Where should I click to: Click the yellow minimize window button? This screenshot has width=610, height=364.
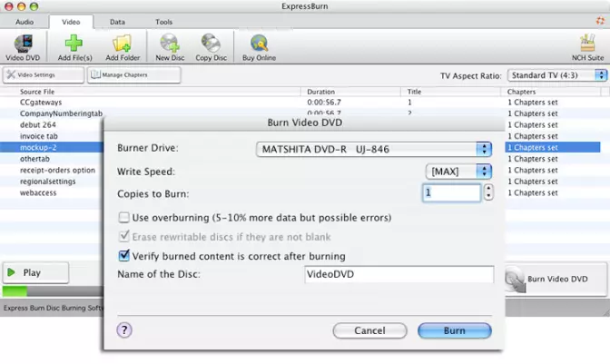click(x=22, y=6)
